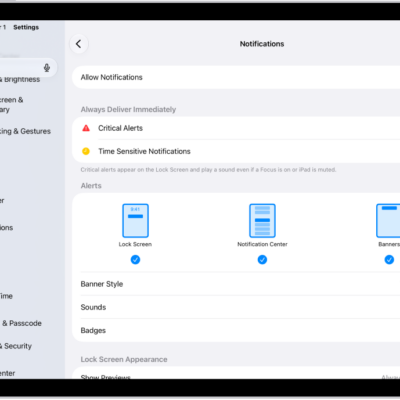The height and width of the screenshot is (400, 400).
Task: Click the yellow Time Sensitive icon
Action: [86, 151]
